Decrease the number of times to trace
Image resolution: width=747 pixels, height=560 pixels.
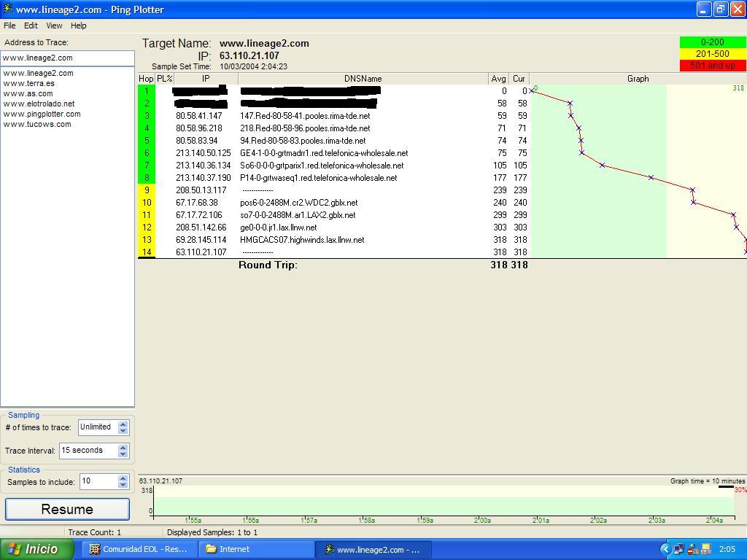(123, 431)
